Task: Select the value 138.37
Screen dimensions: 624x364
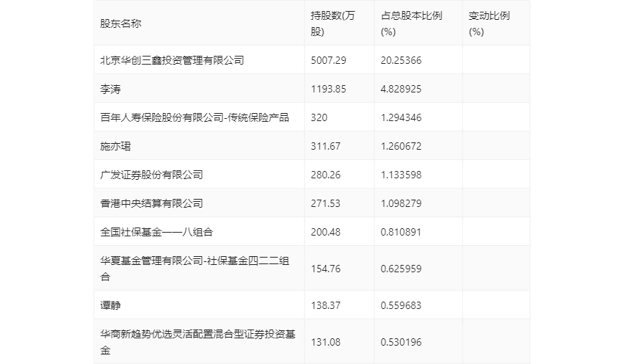Action: [325, 305]
